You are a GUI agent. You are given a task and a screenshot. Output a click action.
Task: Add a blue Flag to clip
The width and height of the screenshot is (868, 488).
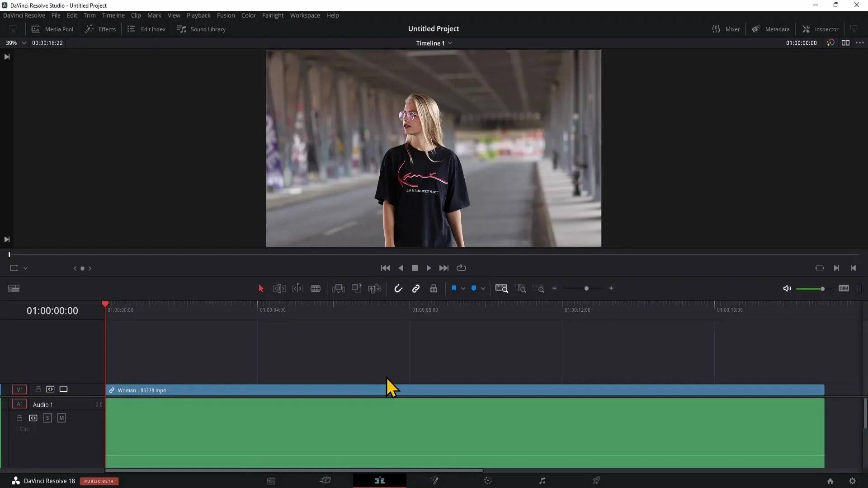tap(454, 288)
